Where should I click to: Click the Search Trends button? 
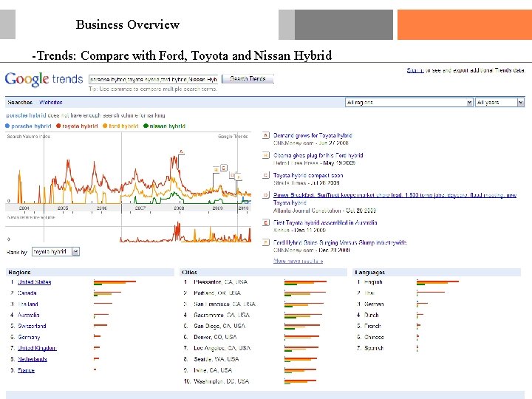[x=248, y=79]
